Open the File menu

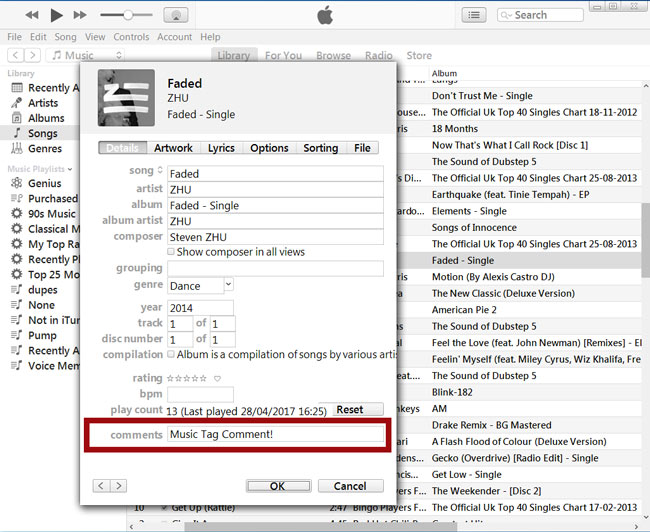(x=14, y=37)
